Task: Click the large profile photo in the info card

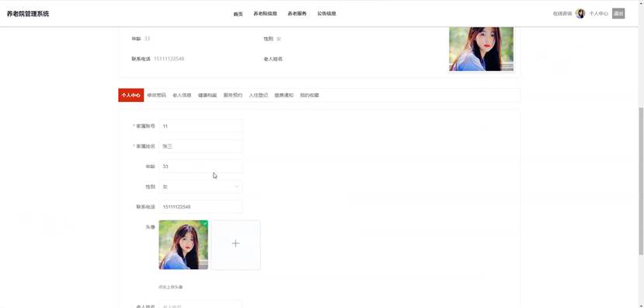Action: click(x=481, y=49)
